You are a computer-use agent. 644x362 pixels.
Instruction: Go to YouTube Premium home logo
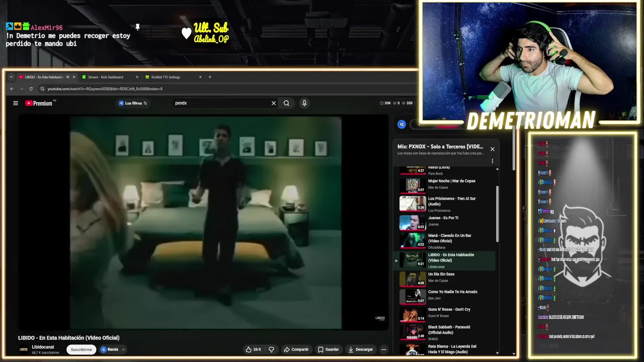click(x=39, y=103)
